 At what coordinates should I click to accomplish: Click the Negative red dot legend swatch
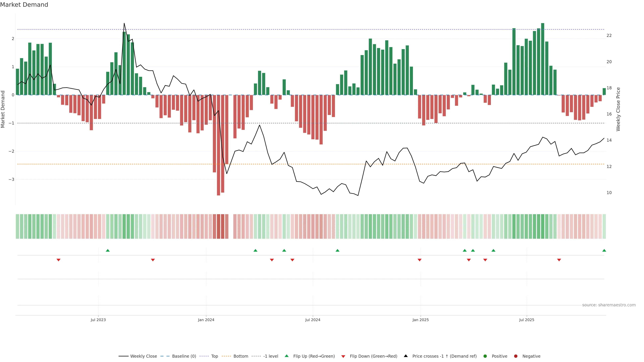point(516,356)
